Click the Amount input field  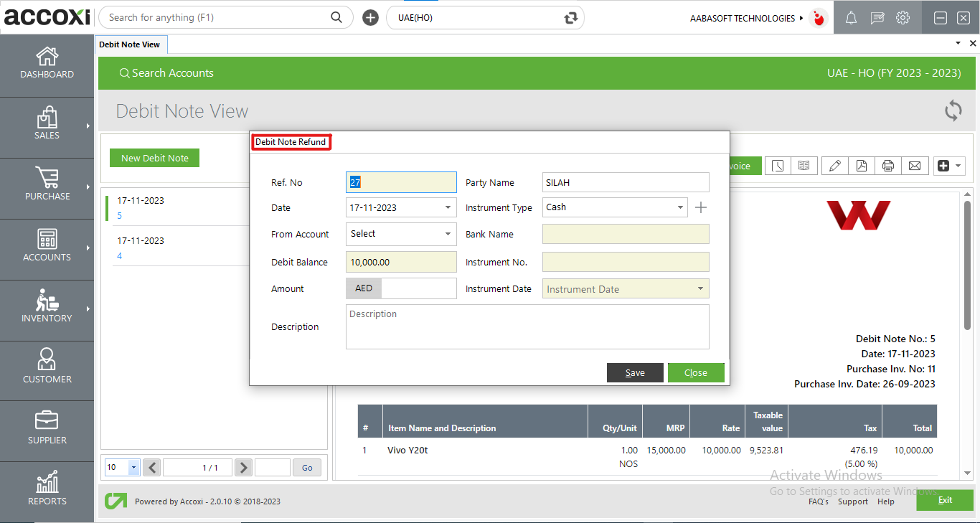[x=418, y=288]
